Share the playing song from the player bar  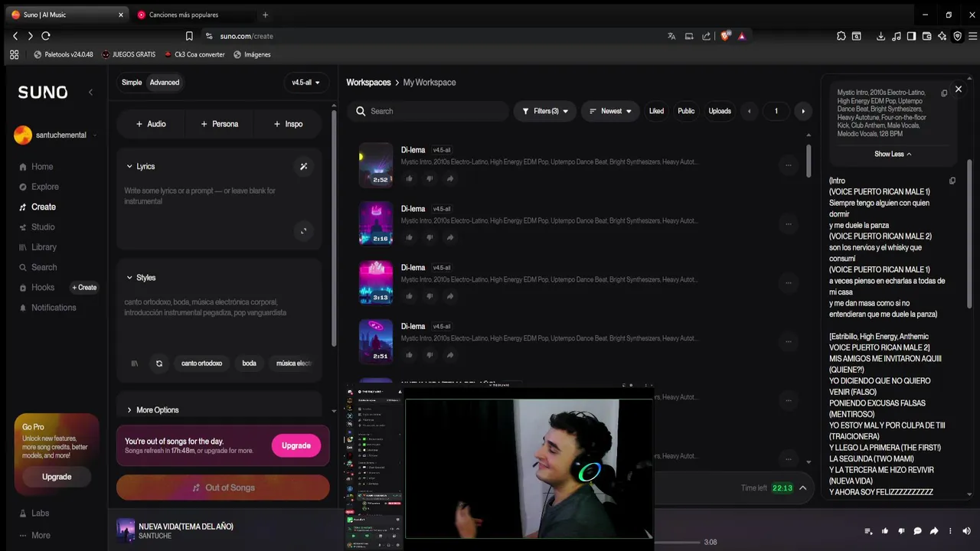tap(934, 531)
